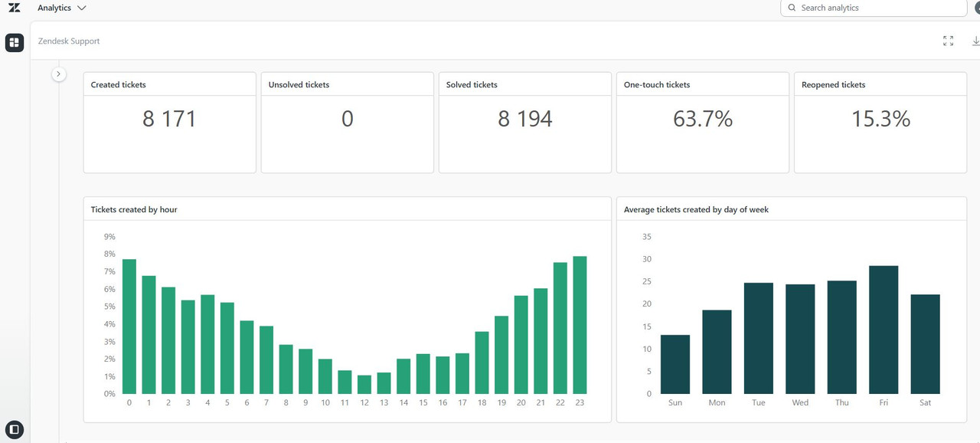Click the hour 12 bar in hourly chart
Image resolution: width=980 pixels, height=443 pixels.
tap(364, 385)
